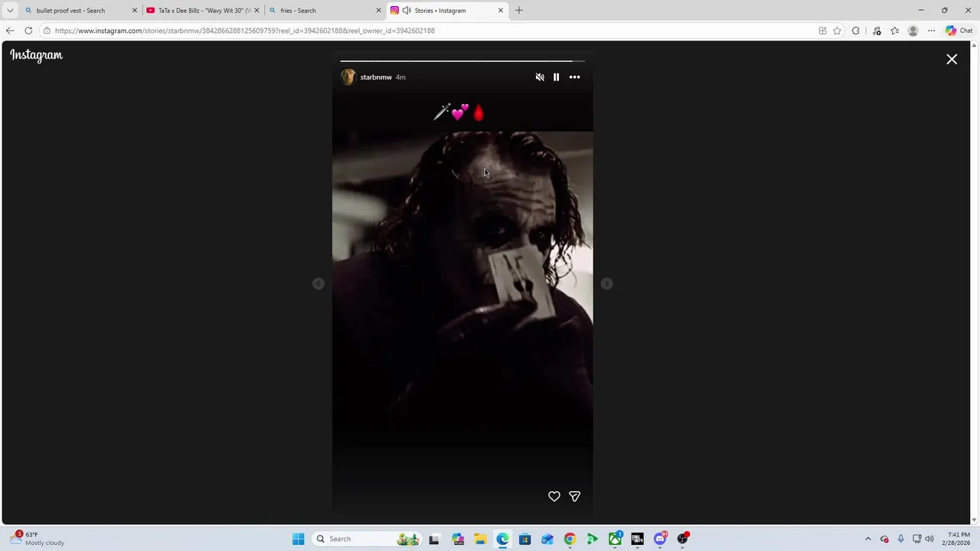Reload the current page

coord(28,31)
